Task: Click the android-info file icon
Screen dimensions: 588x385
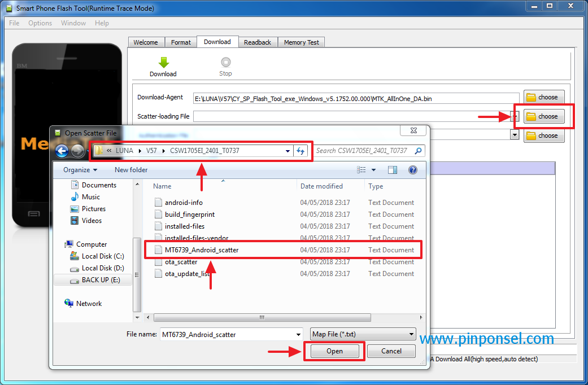Action: click(x=158, y=203)
